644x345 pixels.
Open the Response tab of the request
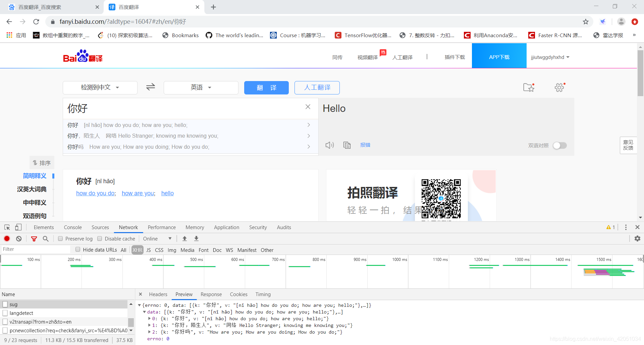click(x=211, y=294)
